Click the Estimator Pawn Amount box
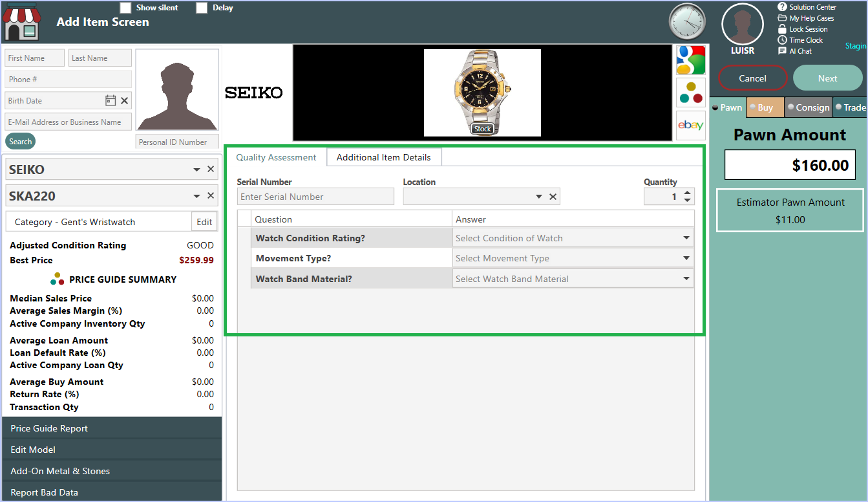Screen dimensions: 868x502 (x=790, y=210)
